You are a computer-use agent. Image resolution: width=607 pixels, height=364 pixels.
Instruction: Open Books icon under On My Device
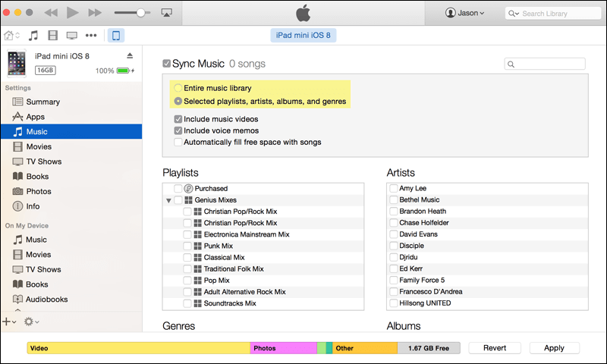tap(17, 284)
